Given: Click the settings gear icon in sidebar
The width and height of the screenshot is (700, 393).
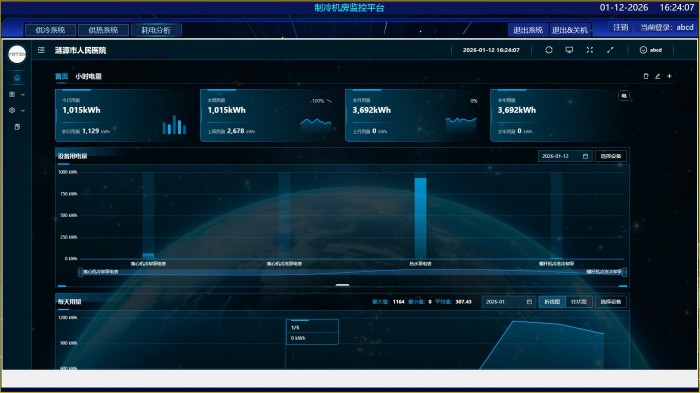Looking at the screenshot, I should pyautogui.click(x=12, y=110).
